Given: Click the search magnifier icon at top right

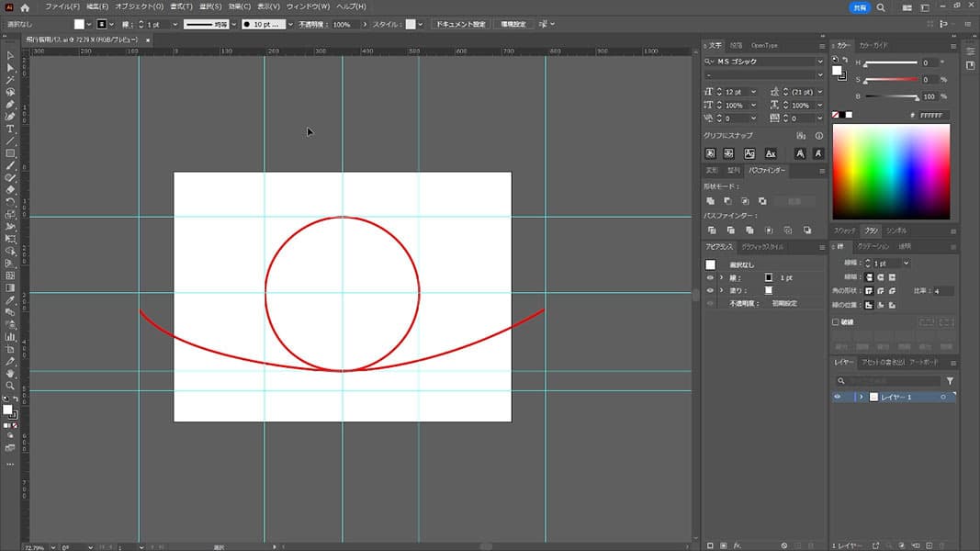Looking at the screenshot, I should tap(881, 6).
